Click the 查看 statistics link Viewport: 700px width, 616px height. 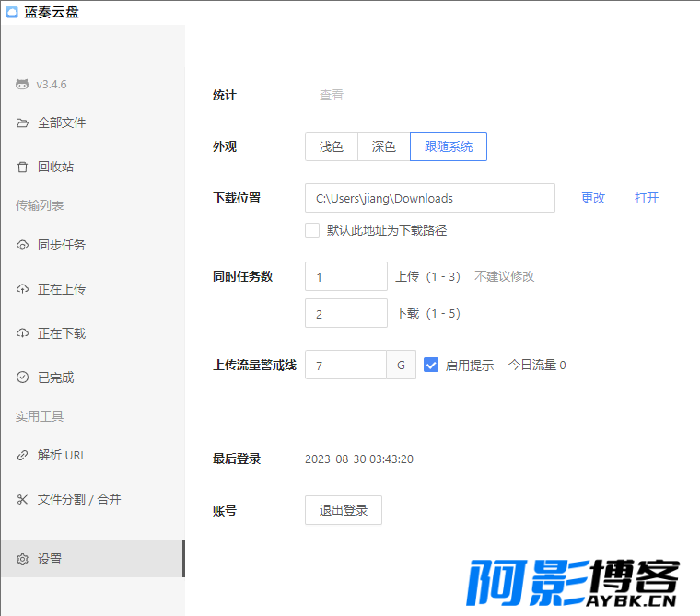(332, 95)
